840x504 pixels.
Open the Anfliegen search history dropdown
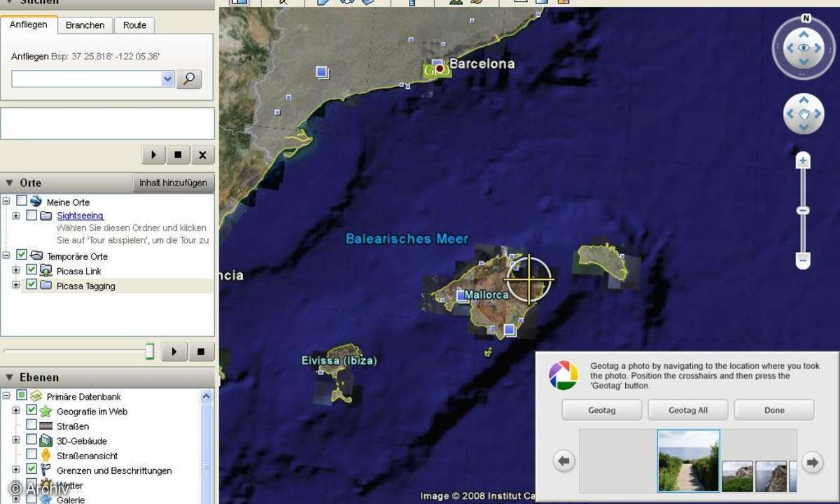(x=167, y=79)
